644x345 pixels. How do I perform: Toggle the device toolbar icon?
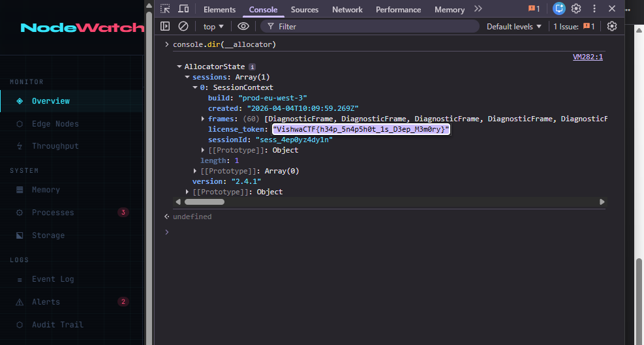(x=183, y=9)
